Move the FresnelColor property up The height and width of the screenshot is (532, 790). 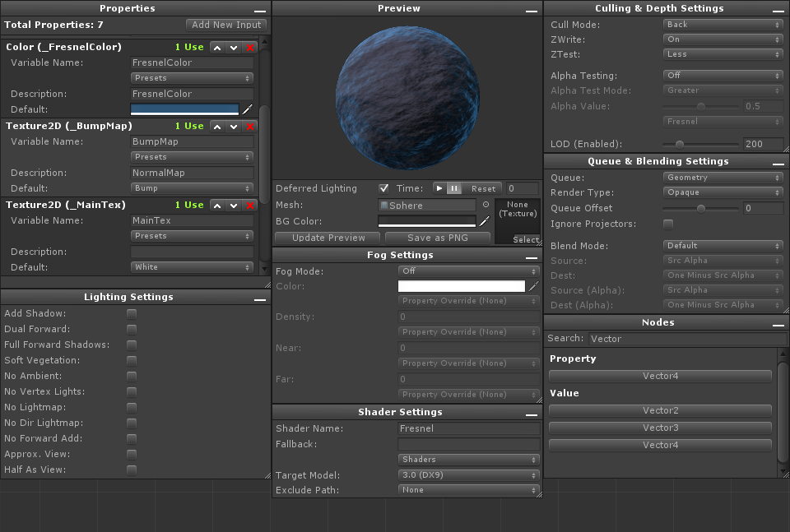pyautogui.click(x=217, y=48)
